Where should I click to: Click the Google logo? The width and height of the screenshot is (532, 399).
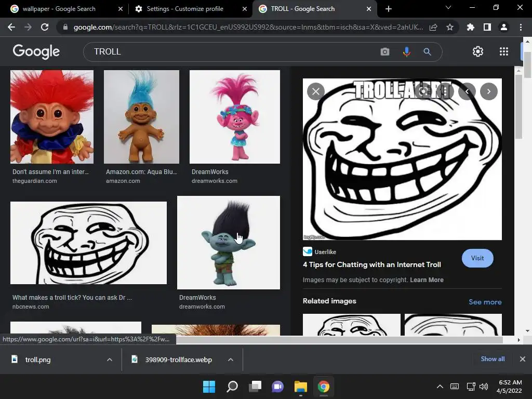[36, 51]
